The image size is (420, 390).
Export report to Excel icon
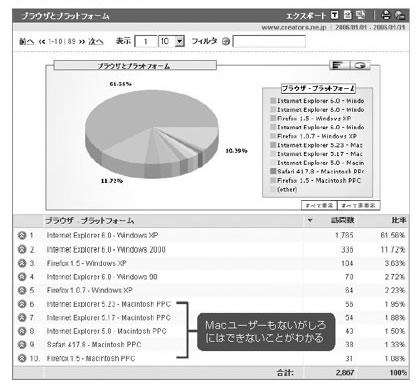click(x=348, y=15)
